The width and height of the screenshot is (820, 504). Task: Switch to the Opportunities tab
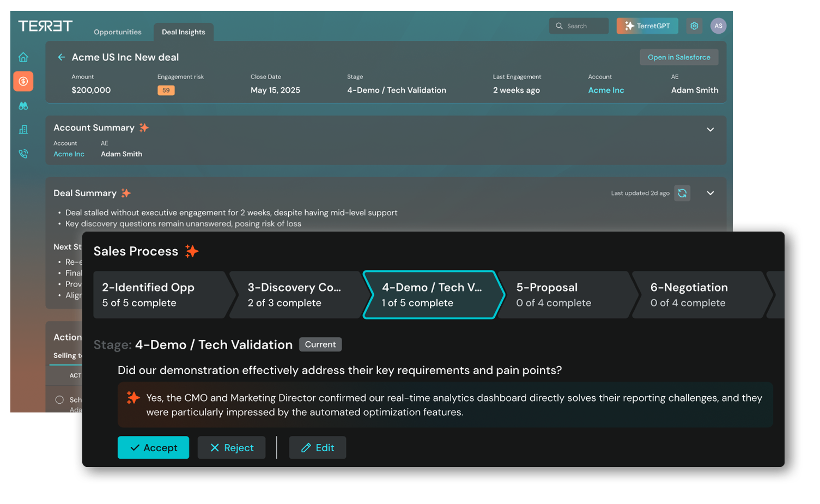tap(118, 32)
